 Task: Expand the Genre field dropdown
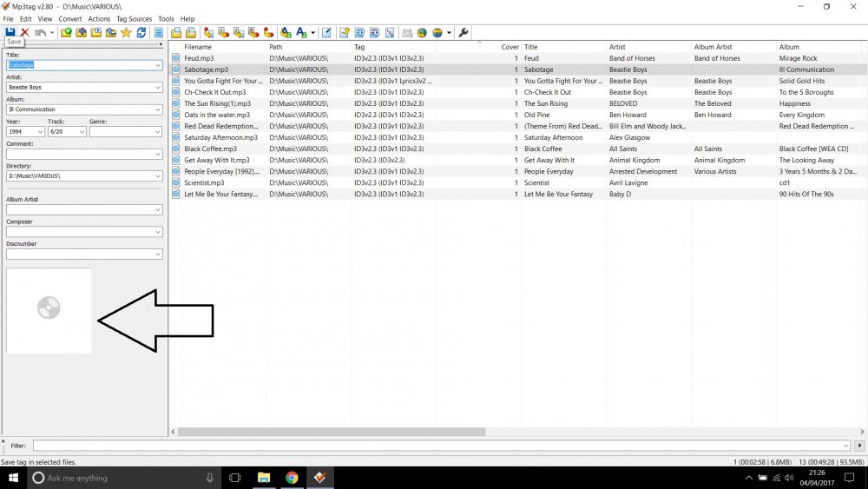[x=158, y=131]
